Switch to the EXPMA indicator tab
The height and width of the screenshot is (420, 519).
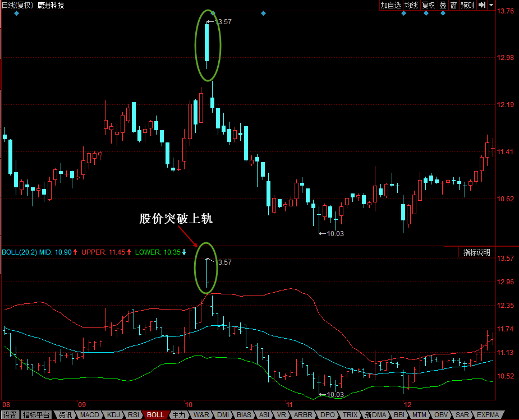pos(488,415)
